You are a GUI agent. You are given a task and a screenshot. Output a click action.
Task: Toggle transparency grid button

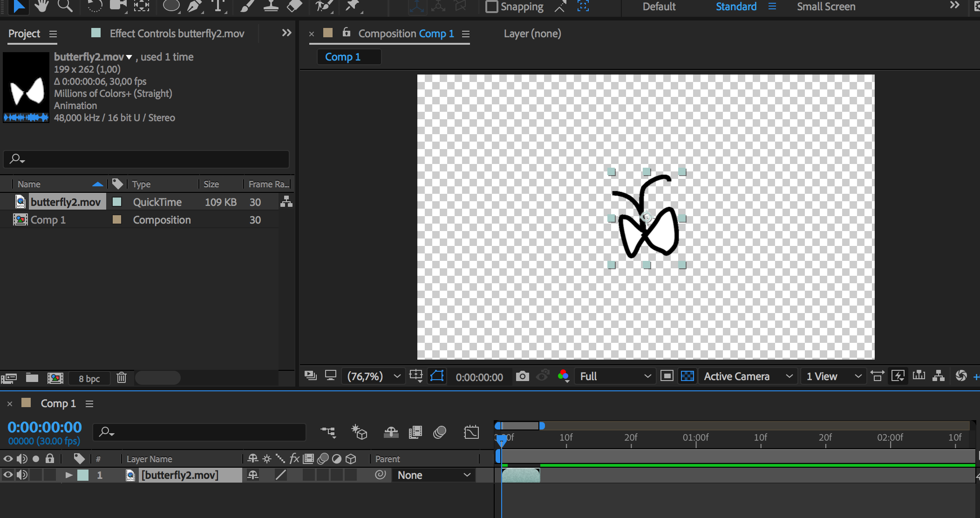[x=687, y=376]
